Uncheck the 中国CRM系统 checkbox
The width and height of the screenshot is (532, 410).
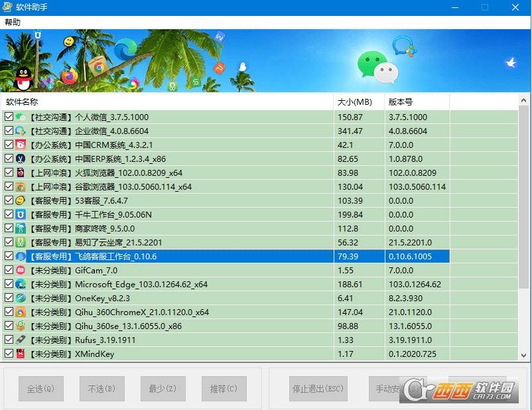(9, 145)
